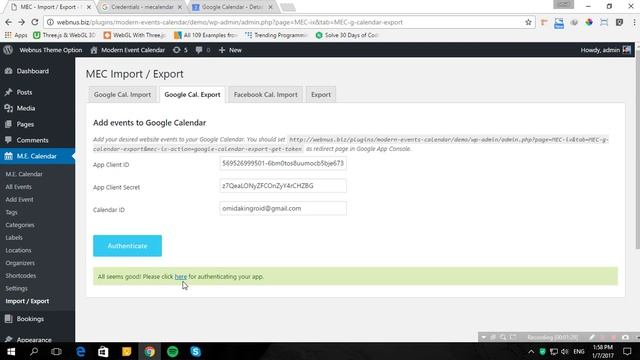Launch Microsoft Edge from taskbar
This screenshot has width=640, height=360.
[80, 351]
